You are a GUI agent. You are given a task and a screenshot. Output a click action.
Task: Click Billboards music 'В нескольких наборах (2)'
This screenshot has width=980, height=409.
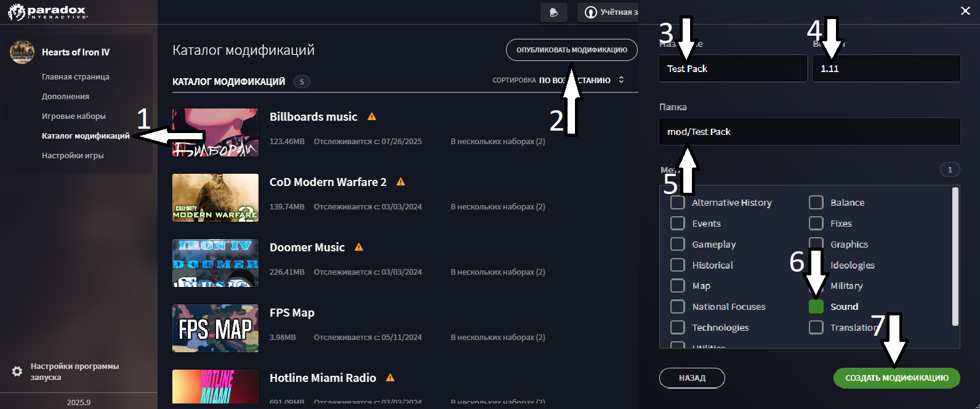[498, 142]
